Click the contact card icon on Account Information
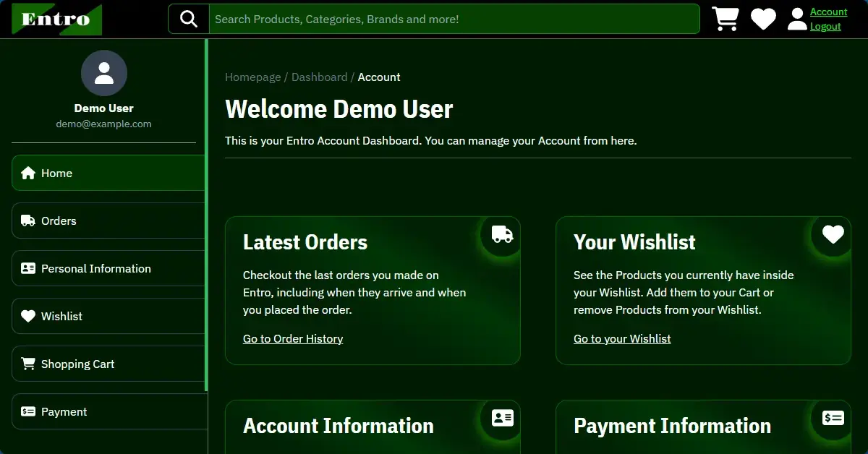The height and width of the screenshot is (454, 868). (x=502, y=418)
